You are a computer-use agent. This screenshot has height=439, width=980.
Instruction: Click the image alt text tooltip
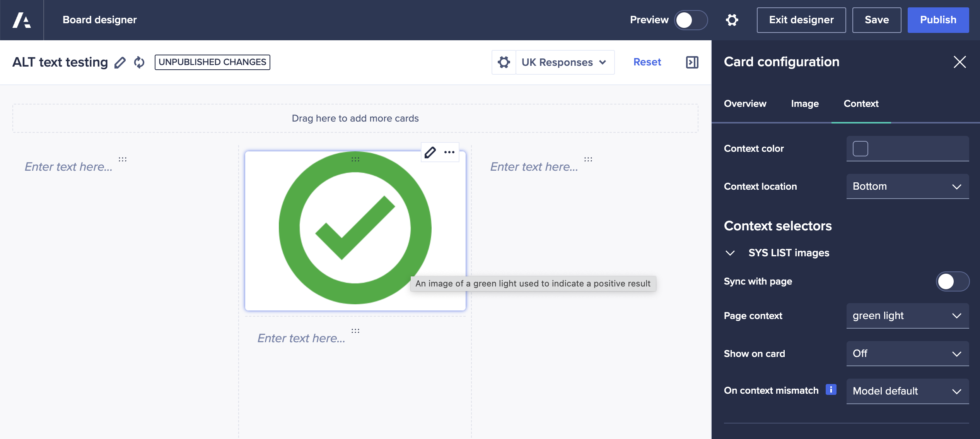click(533, 284)
